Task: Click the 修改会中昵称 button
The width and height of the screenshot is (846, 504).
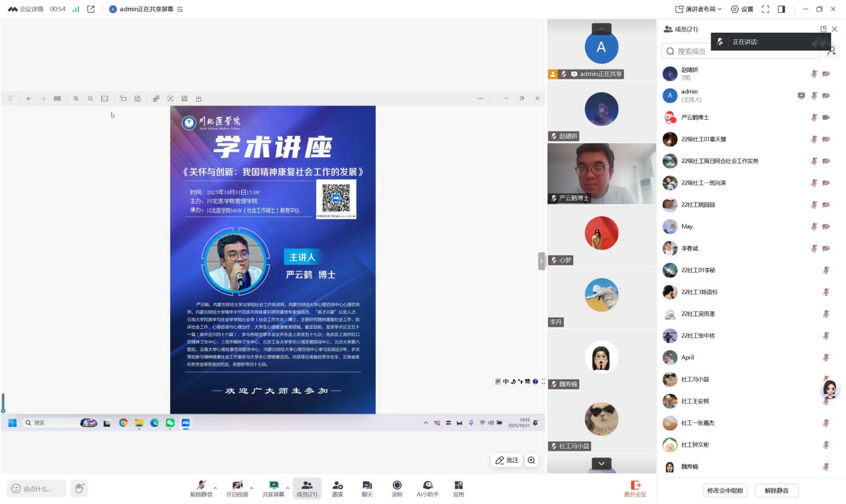Action: click(x=725, y=490)
